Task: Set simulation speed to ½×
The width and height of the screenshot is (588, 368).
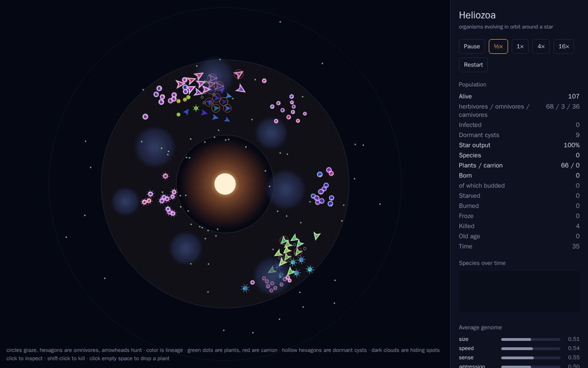Action: [498, 46]
